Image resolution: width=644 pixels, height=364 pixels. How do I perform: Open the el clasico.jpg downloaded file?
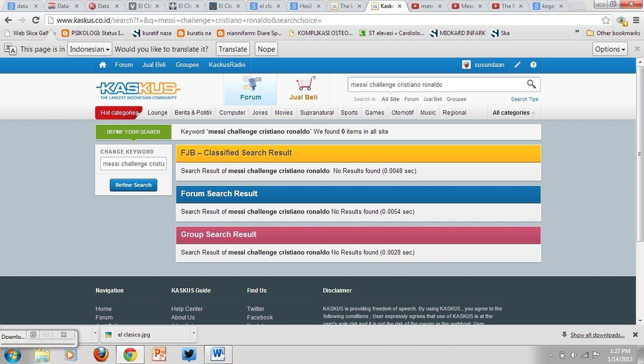click(x=144, y=334)
